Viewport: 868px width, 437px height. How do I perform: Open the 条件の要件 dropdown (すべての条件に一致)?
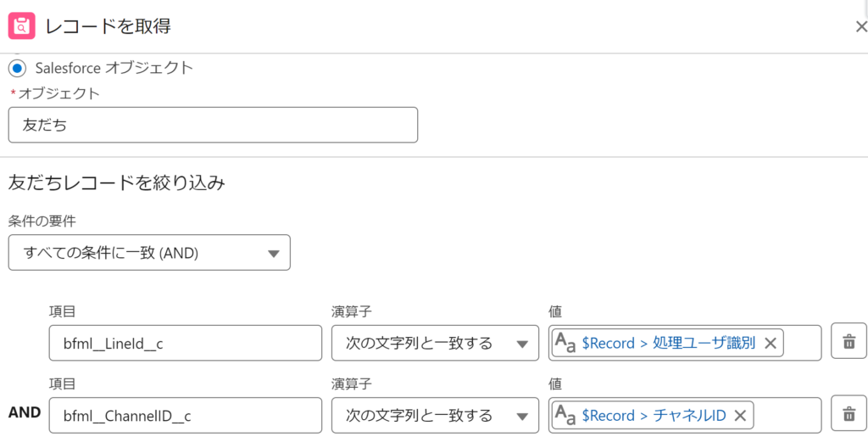pos(149,253)
